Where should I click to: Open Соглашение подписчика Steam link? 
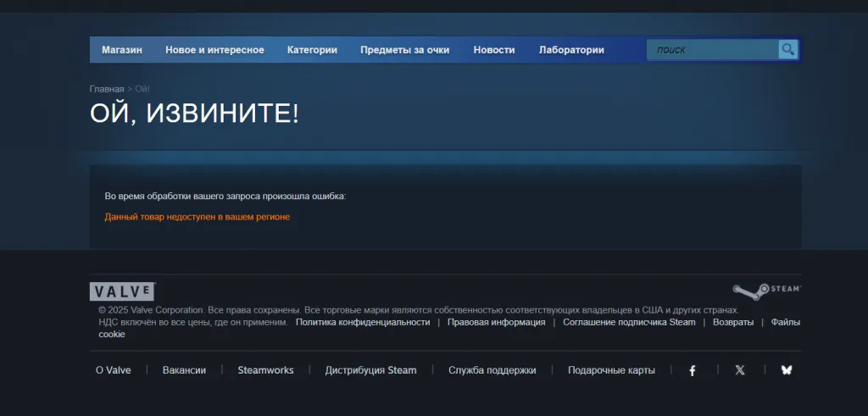tap(629, 322)
